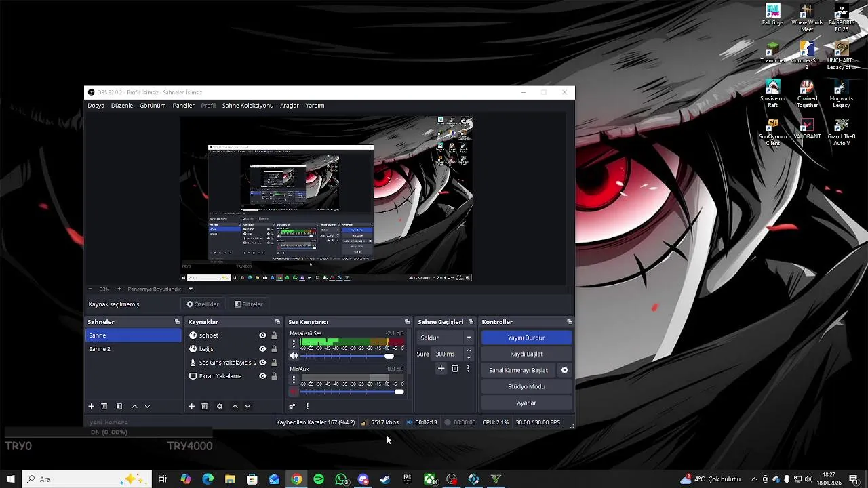This screenshot has height=488, width=868.
Task: Add a new scene with the plus icon in Sahneler
Action: tap(92, 406)
